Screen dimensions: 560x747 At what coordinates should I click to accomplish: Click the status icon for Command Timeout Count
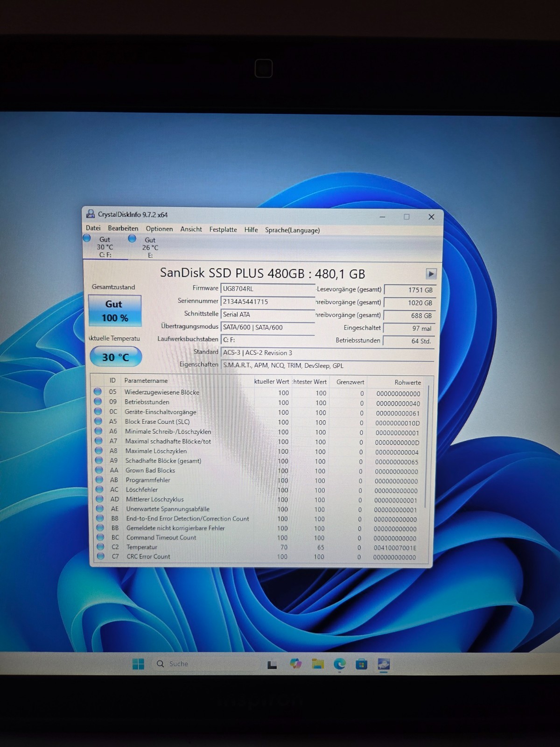tap(100, 537)
